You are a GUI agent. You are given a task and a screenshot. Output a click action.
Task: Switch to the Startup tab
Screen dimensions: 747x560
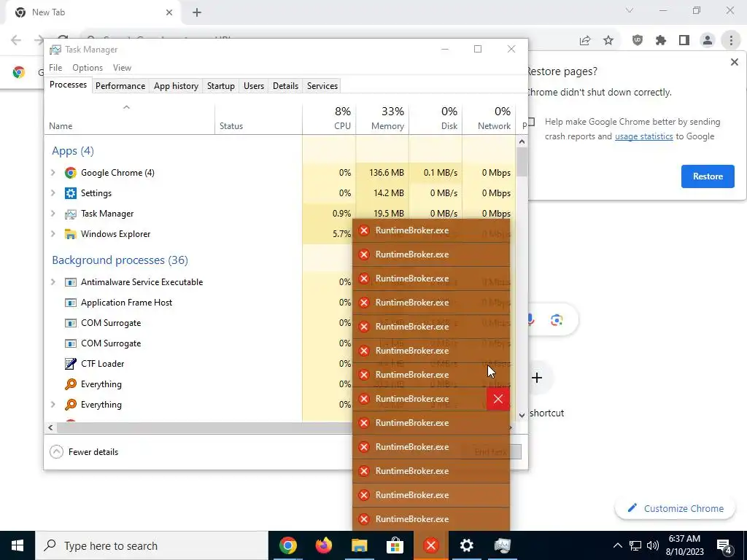220,86
